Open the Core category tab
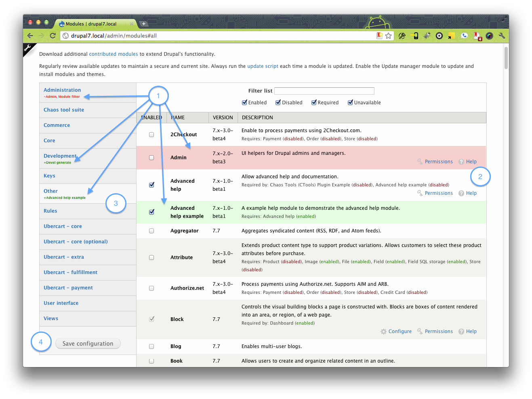Screen dimensions: 532x399 [x=88, y=141]
